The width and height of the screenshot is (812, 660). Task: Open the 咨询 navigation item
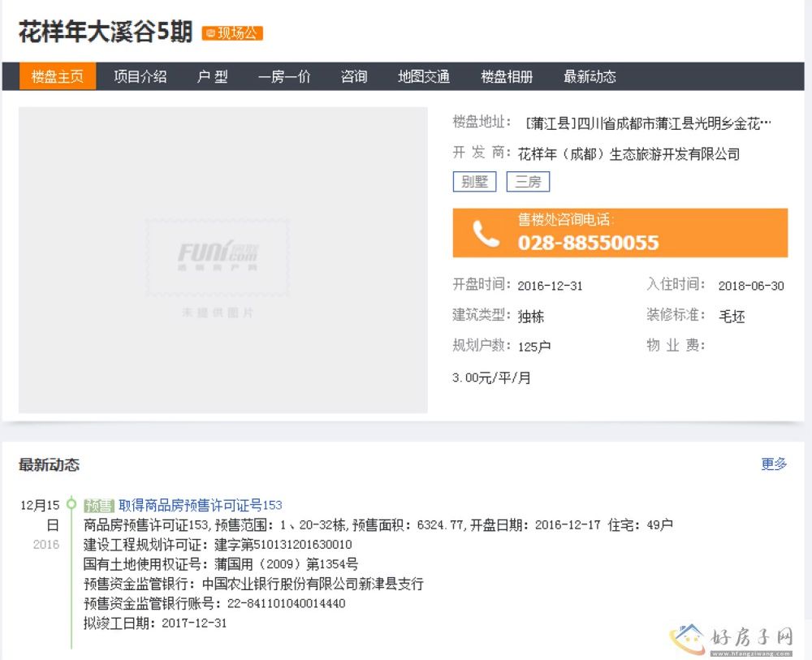coord(353,77)
